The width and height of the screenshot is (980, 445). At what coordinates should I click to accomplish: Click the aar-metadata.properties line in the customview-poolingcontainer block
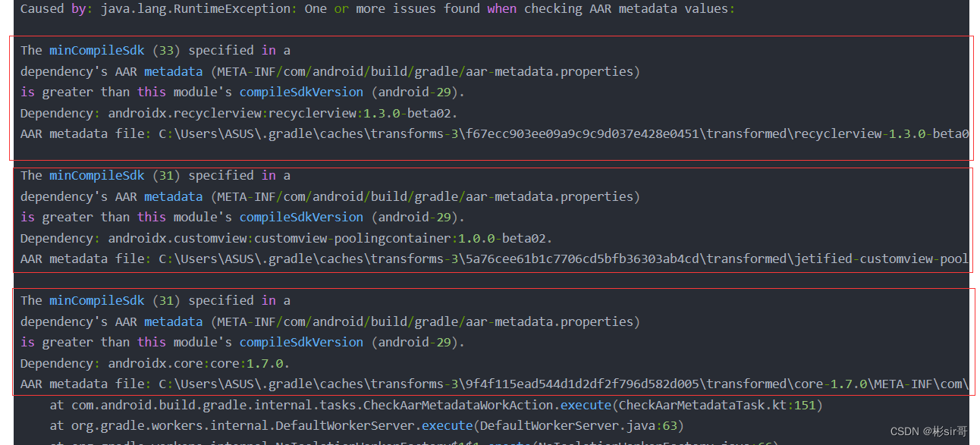click(x=331, y=196)
